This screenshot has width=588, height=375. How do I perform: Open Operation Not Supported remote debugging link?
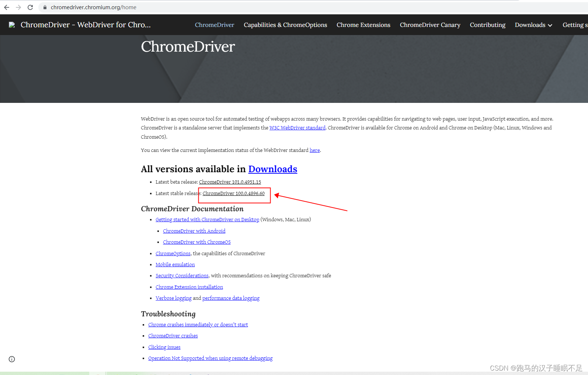click(x=211, y=358)
